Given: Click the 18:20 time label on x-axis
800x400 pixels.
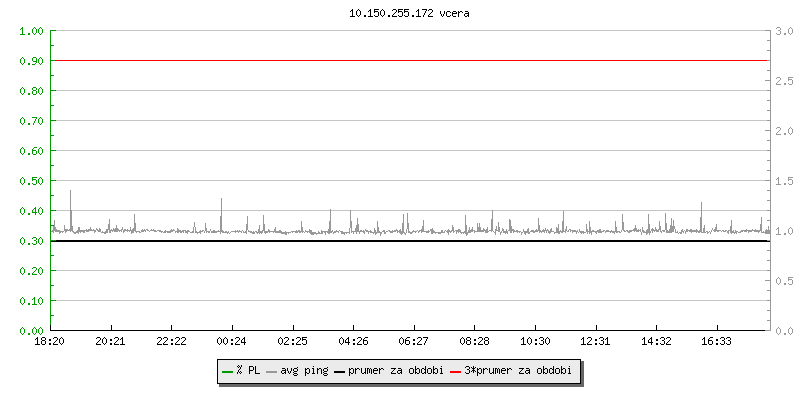Looking at the screenshot, I should (50, 342).
